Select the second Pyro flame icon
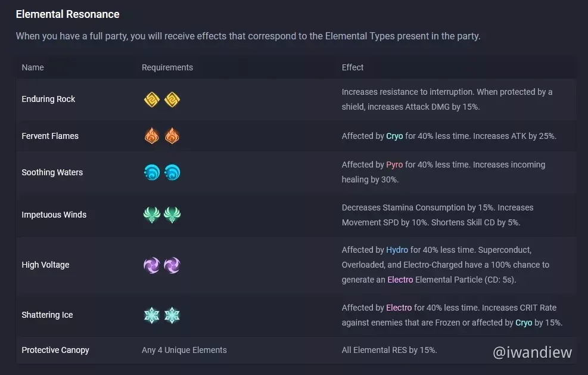The height and width of the screenshot is (375, 588). tap(172, 136)
